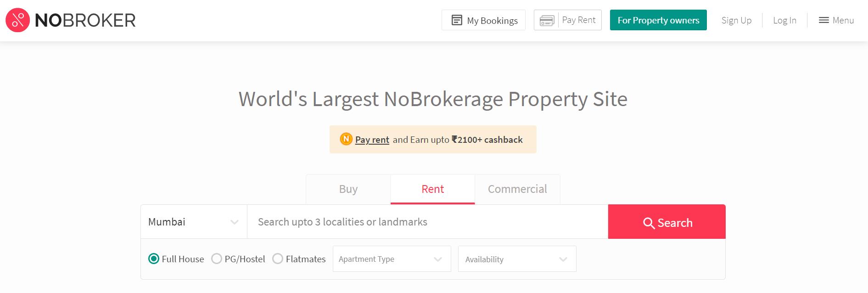The height and width of the screenshot is (293, 868).
Task: Select the Rent tab
Action: [x=432, y=189]
